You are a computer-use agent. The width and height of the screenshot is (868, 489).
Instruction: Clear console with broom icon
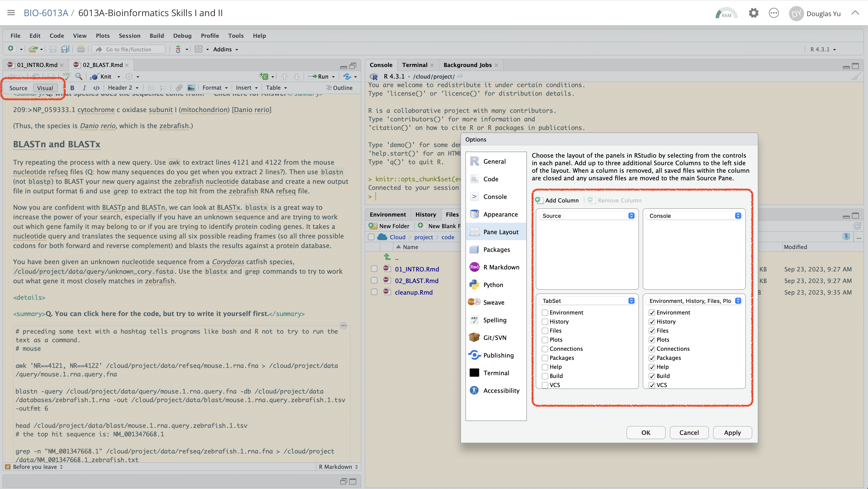tap(856, 77)
